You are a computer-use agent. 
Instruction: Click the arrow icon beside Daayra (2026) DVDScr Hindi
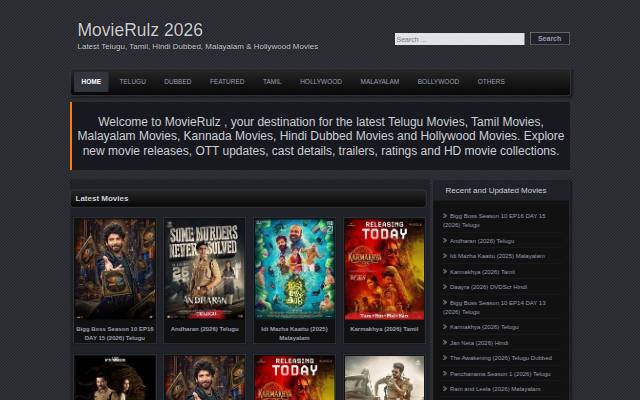tap(445, 287)
